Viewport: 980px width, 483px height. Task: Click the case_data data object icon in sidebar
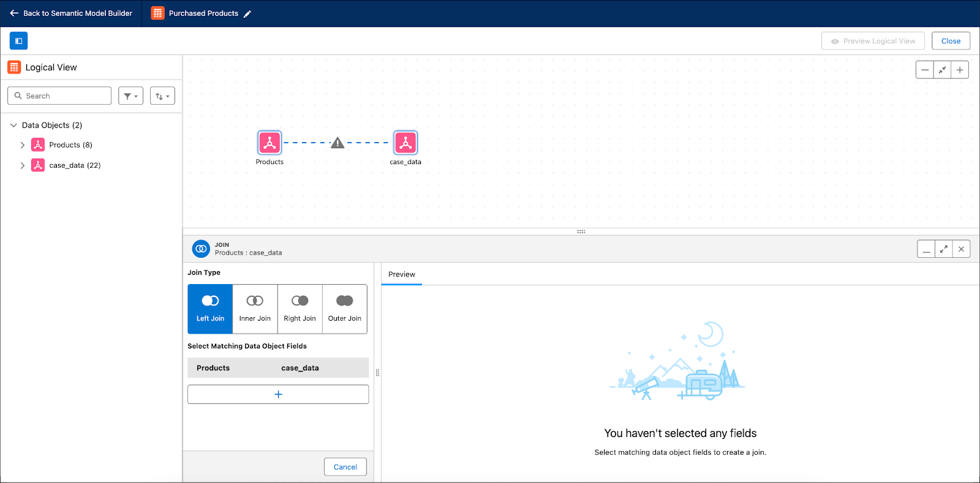click(38, 165)
